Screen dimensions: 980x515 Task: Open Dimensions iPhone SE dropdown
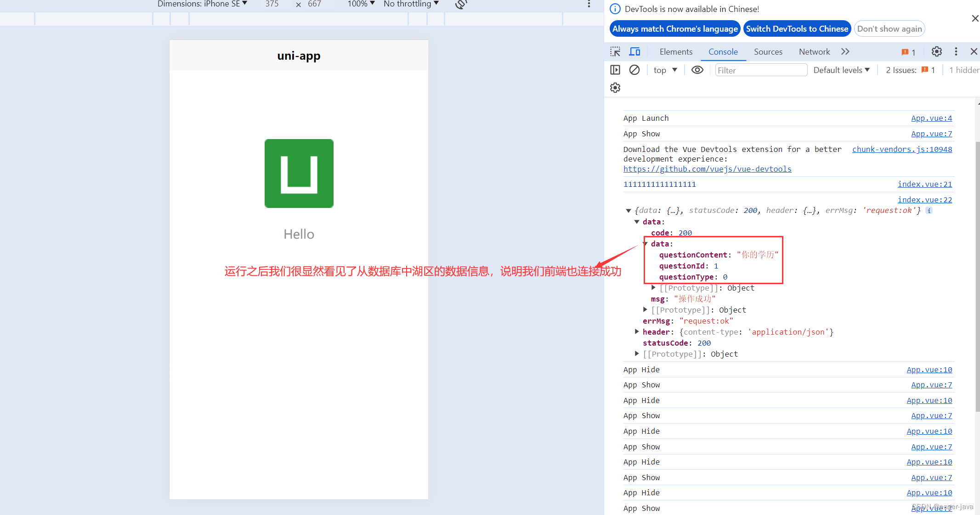(202, 4)
